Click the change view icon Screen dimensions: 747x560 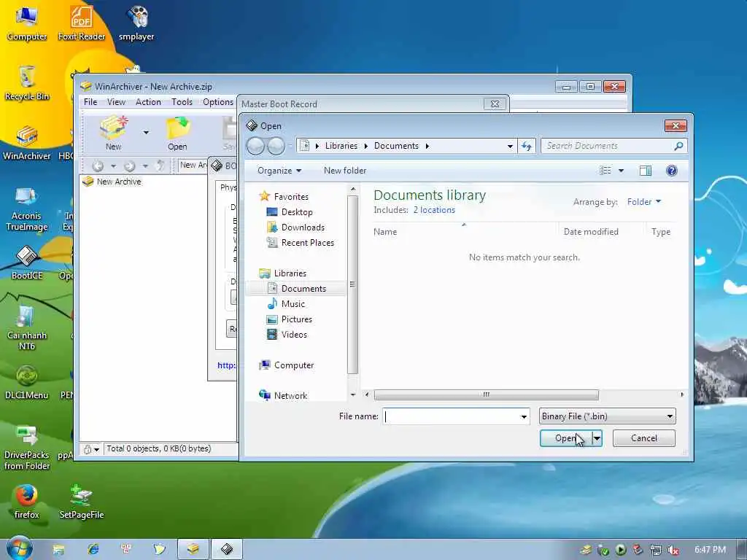pos(605,171)
